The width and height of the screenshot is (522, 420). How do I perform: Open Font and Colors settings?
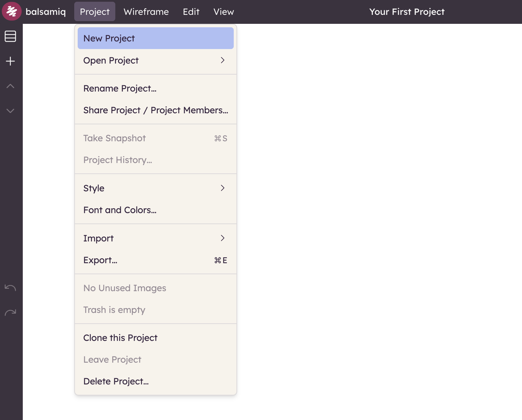tap(120, 210)
